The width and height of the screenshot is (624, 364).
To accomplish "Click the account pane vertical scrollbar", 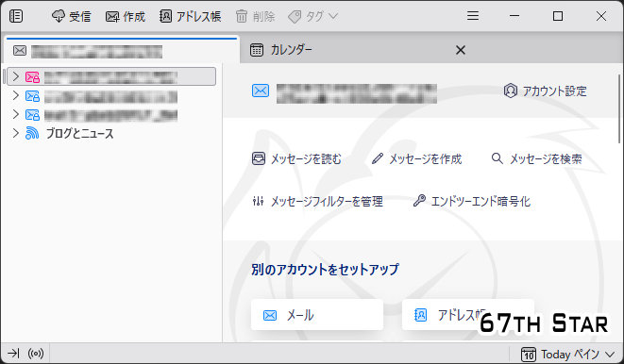I will click(x=619, y=108).
